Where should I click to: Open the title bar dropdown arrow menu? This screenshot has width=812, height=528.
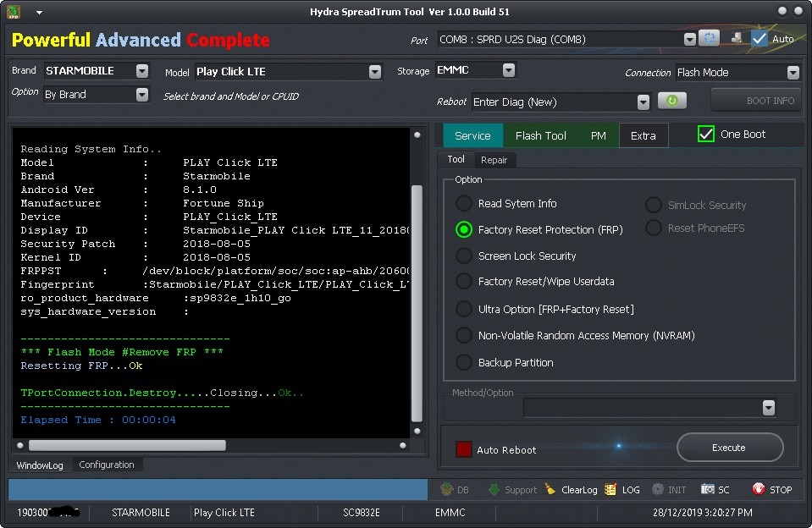tap(39, 13)
